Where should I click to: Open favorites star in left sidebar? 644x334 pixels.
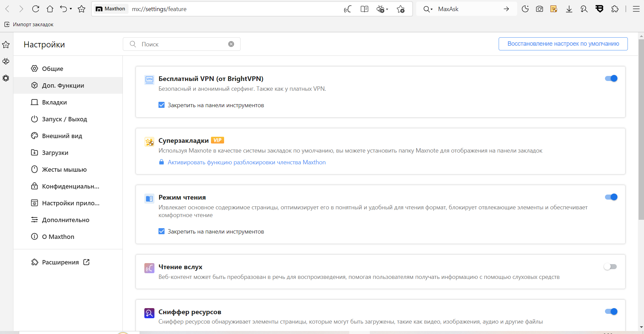pos(6,45)
